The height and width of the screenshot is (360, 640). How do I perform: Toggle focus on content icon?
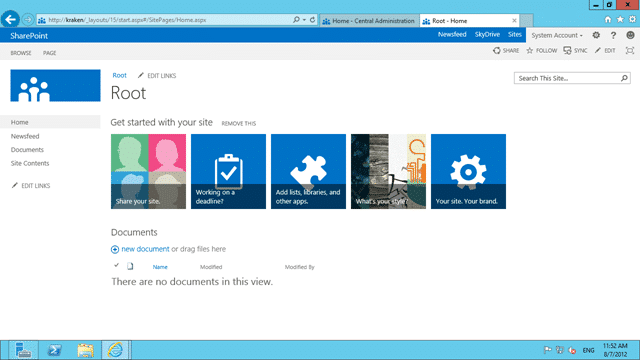630,51
